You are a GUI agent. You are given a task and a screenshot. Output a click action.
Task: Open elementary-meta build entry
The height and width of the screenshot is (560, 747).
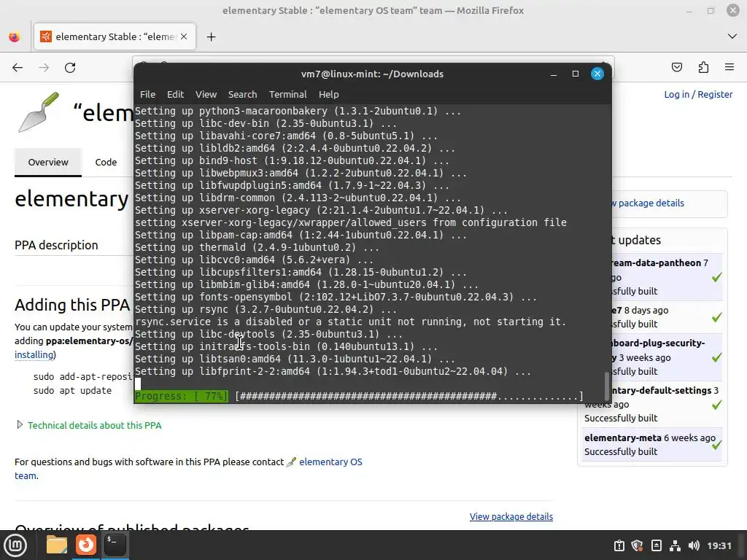coord(623,437)
